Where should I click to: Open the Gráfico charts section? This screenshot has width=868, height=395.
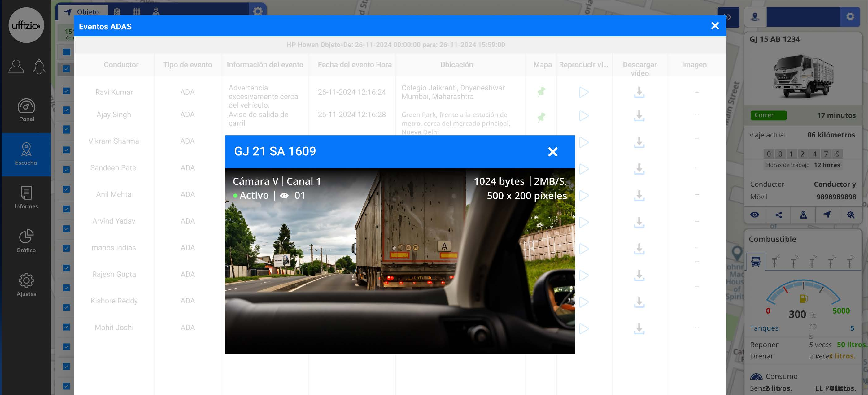tap(26, 241)
